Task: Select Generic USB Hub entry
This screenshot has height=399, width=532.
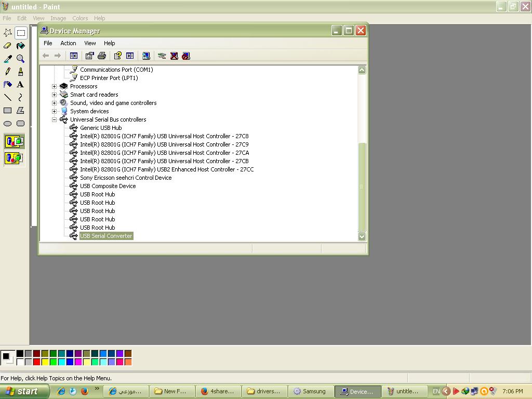Action: tap(101, 128)
